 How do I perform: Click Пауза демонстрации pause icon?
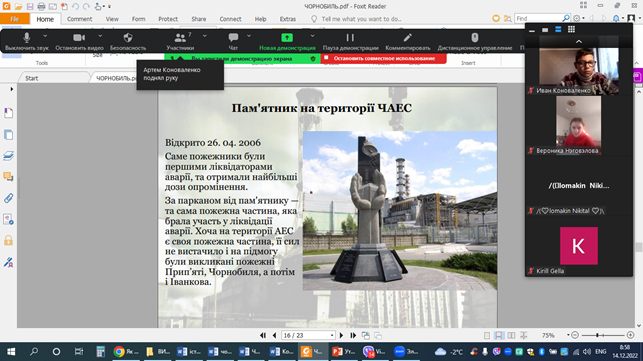point(350,41)
